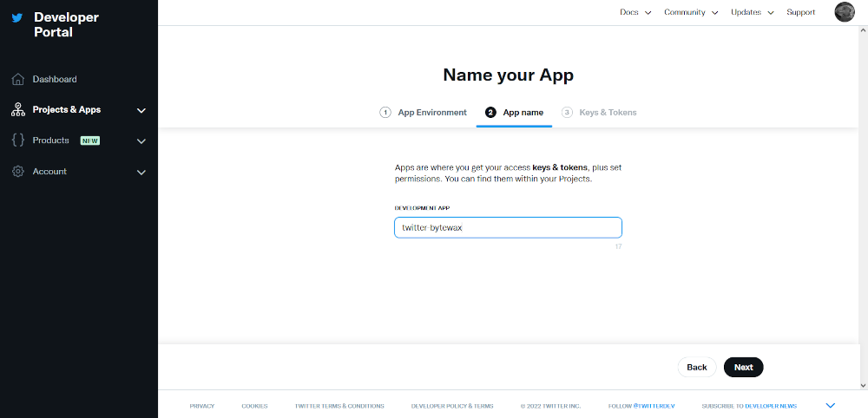Open the Updates dropdown menu
The height and width of the screenshot is (418, 868).
[x=752, y=12]
